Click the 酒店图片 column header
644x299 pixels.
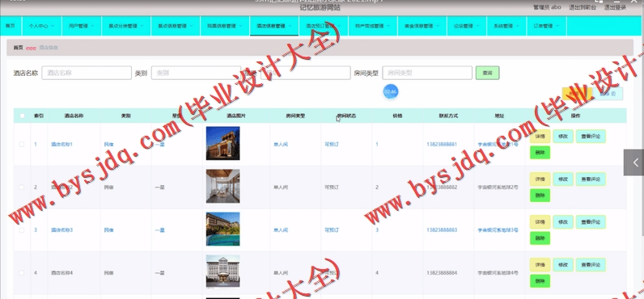click(236, 116)
